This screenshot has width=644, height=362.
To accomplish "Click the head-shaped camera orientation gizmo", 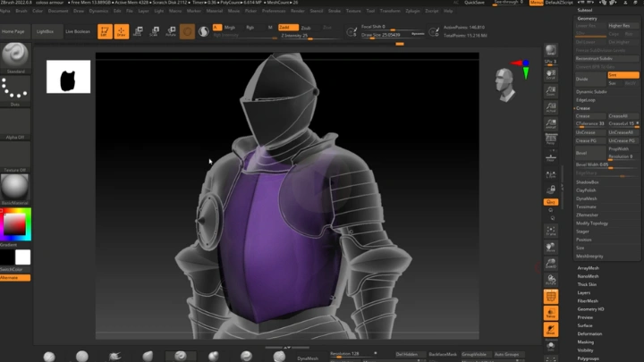I will 506,83.
